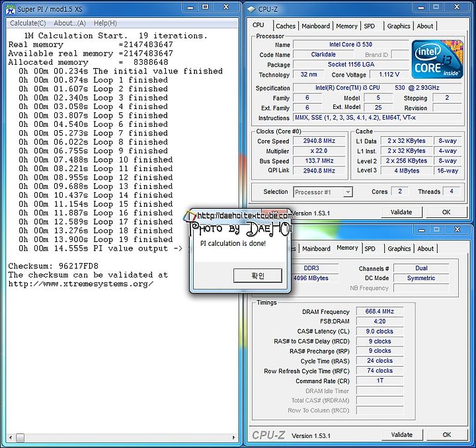The width and height of the screenshot is (476, 448).
Task: Click Validate button in top CPU-Z window
Action: [401, 212]
